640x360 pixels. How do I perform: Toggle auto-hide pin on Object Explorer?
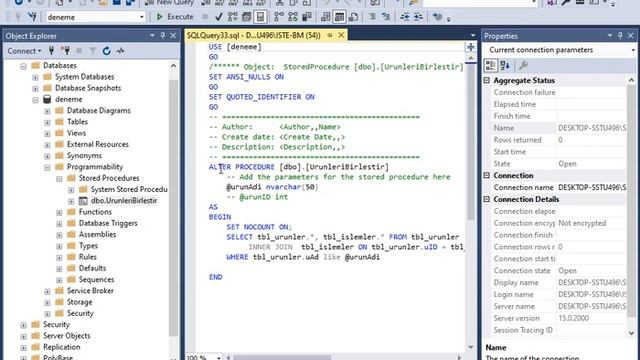[x=163, y=36]
